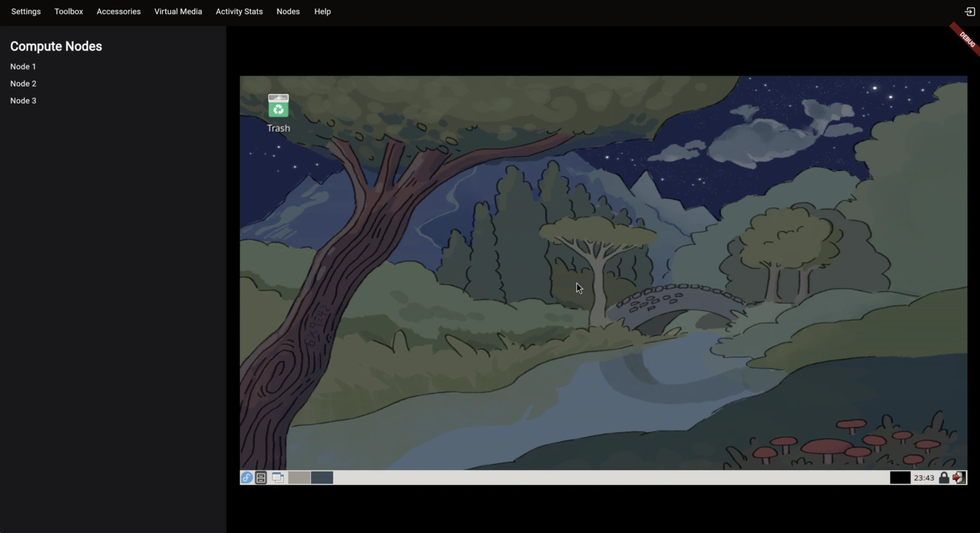Select Node 2 in Compute Nodes
980x533 pixels.
pyautogui.click(x=23, y=84)
